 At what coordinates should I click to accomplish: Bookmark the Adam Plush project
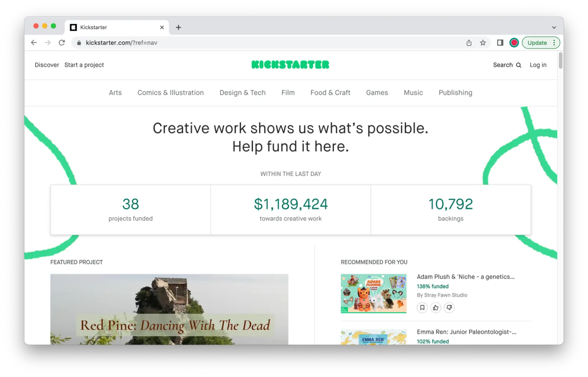pos(422,308)
